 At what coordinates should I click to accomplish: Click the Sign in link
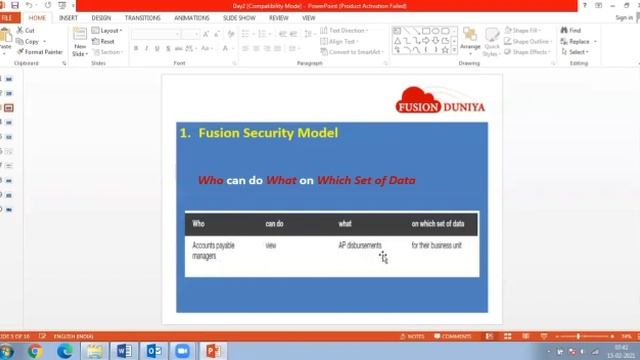624,18
